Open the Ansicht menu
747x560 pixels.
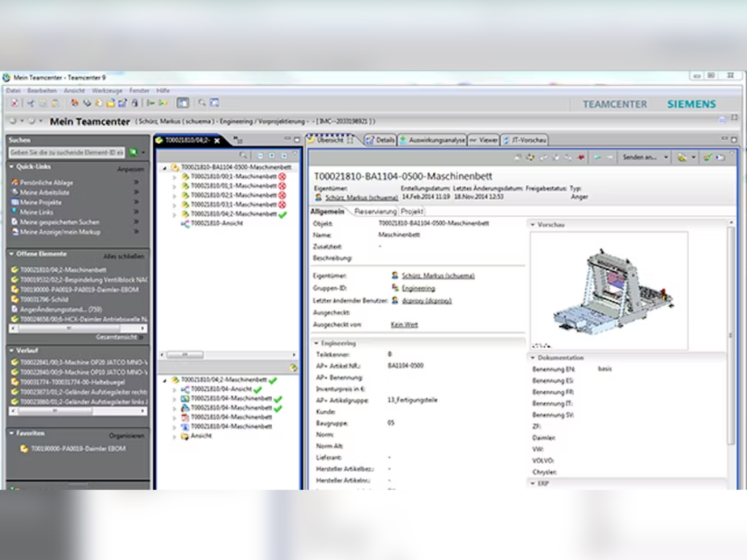pos(74,90)
